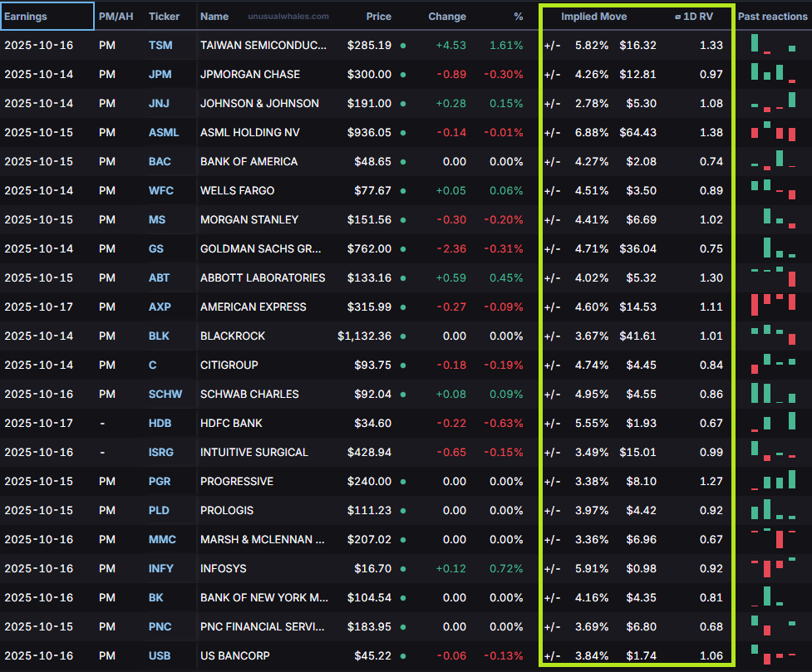The width and height of the screenshot is (812, 672).
Task: Click the AXP past reactions mini chart
Action: click(773, 305)
